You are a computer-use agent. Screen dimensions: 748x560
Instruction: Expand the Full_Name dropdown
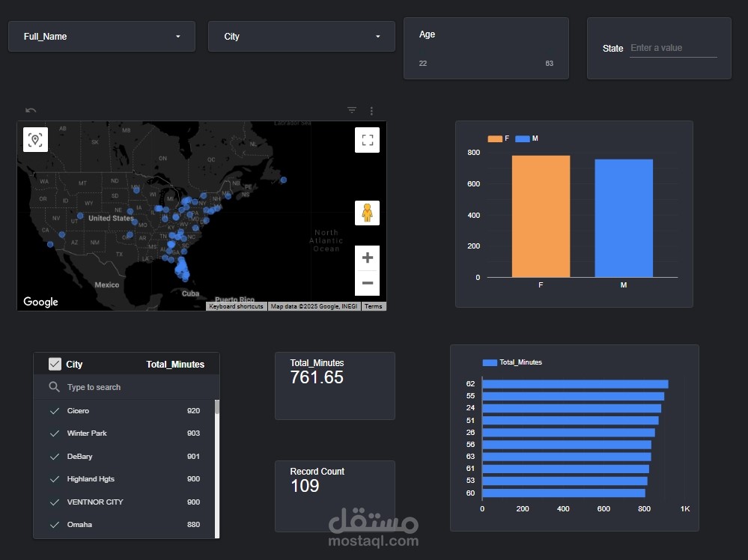click(x=102, y=36)
